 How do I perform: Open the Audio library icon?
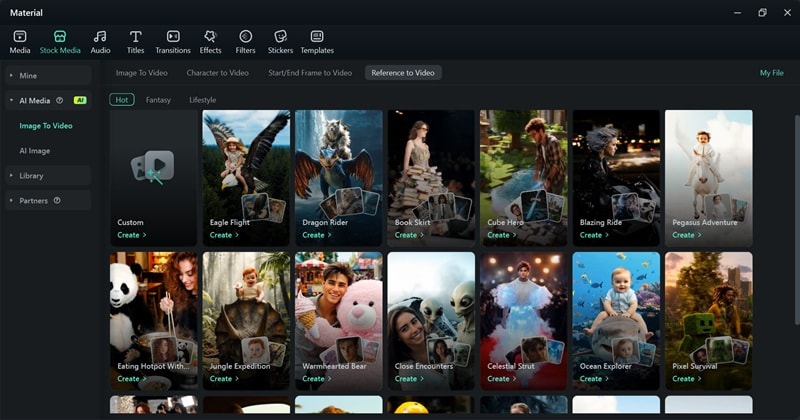(x=100, y=36)
